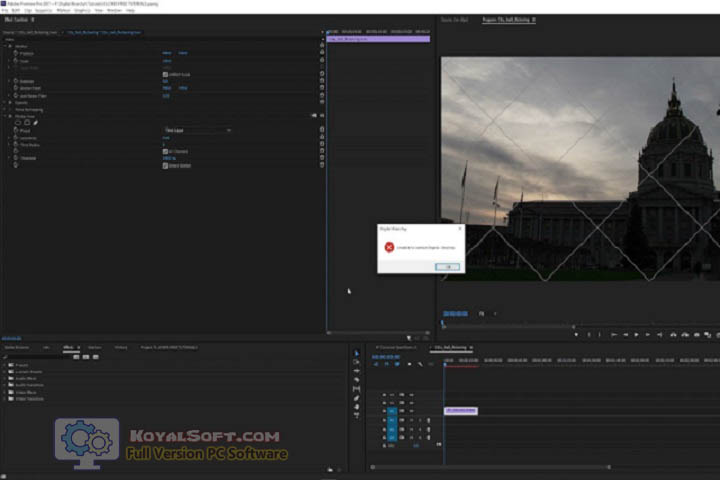Toggle the Anchor Point animation stopwatch
This screenshot has height=480, width=720.
16,88
